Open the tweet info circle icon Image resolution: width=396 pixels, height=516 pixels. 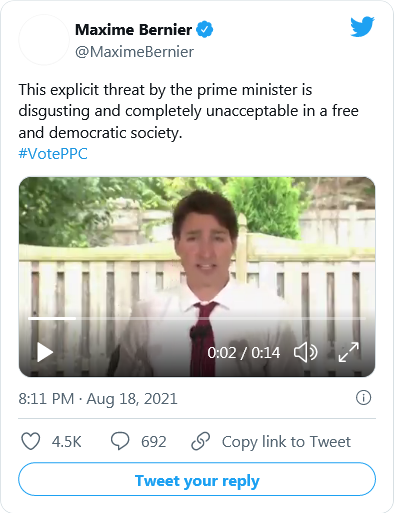(363, 398)
